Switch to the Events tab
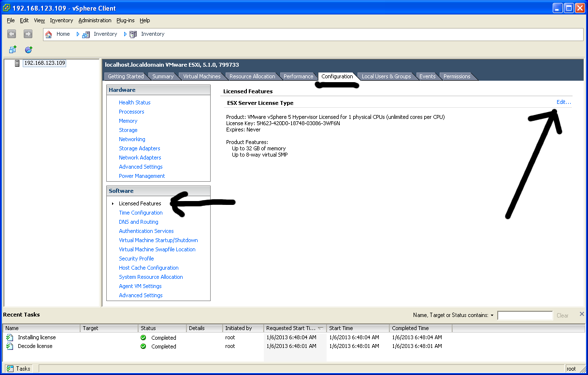This screenshot has height=375, width=588. pyautogui.click(x=427, y=76)
